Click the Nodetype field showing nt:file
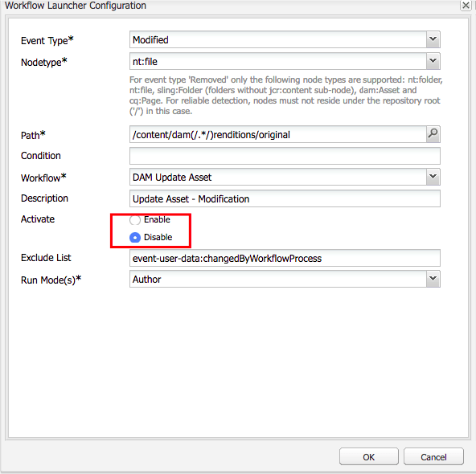This screenshot has height=474, width=476. pos(278,61)
